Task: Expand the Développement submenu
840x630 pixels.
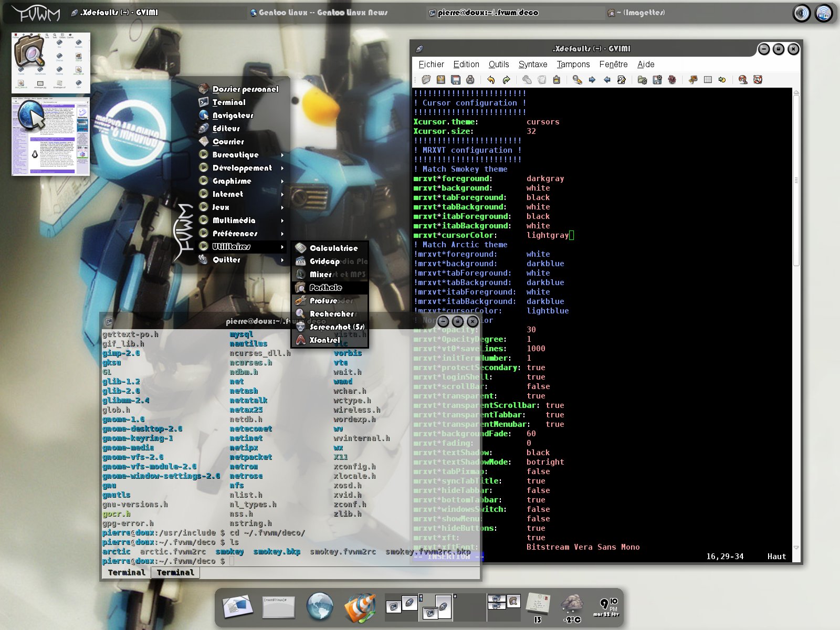Action: coord(242,168)
